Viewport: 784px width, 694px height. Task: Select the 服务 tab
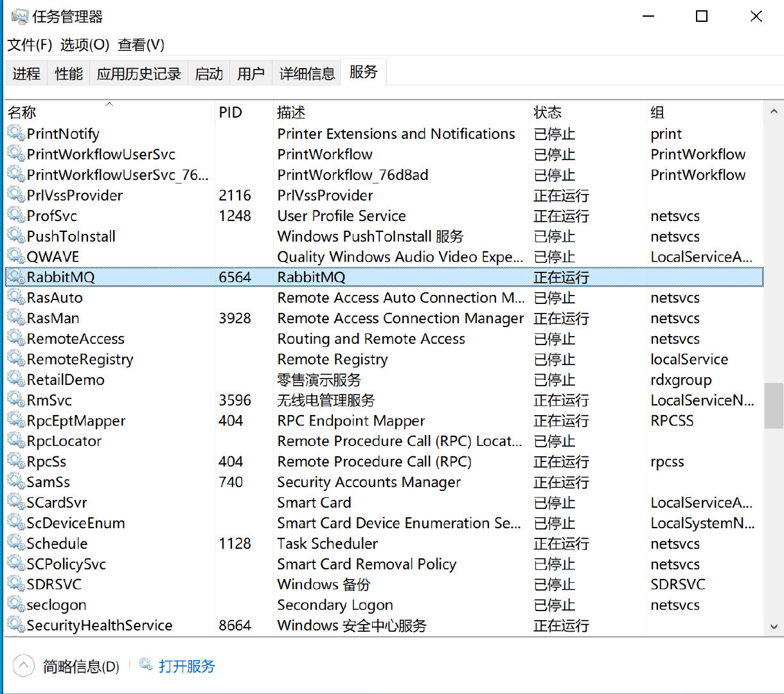(363, 72)
